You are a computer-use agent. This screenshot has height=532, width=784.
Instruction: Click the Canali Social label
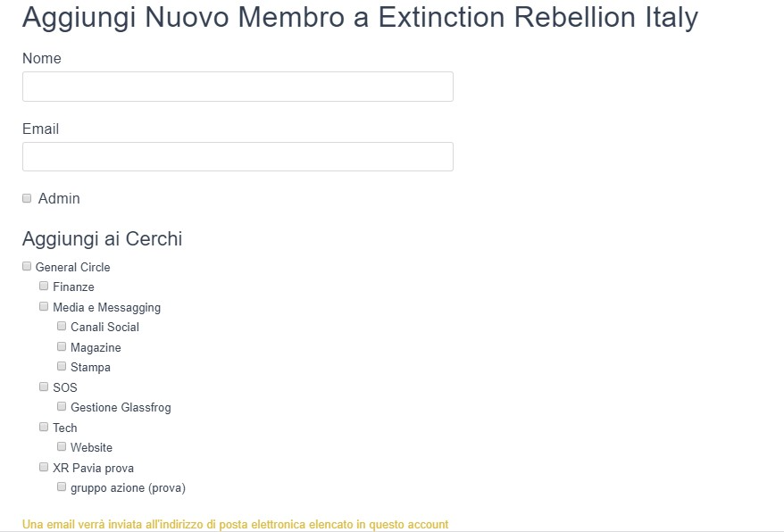104,328
